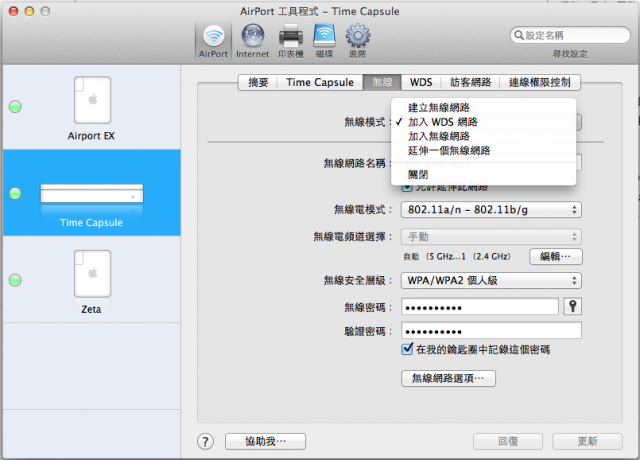Click the green status light beside Time Capsule

16,193
